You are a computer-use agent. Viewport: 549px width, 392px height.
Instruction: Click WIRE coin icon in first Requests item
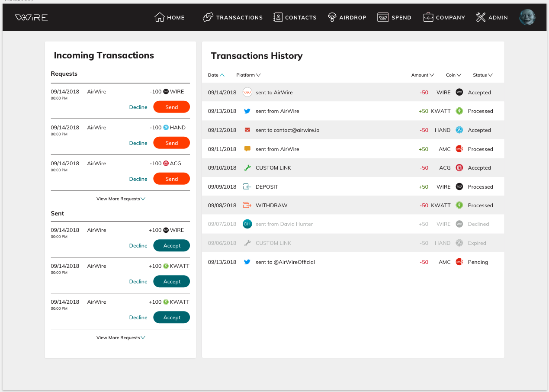(x=166, y=92)
